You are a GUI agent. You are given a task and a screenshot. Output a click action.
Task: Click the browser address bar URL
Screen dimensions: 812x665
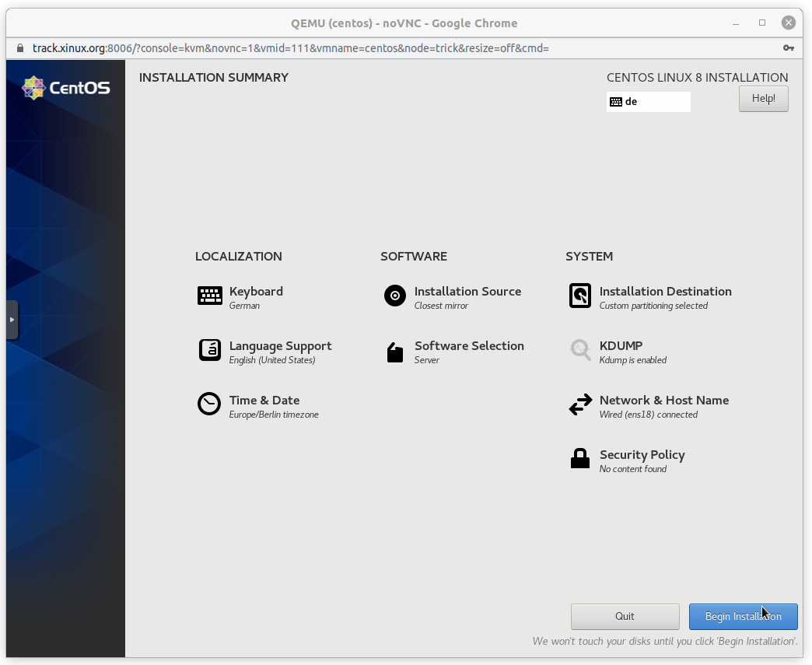[290, 48]
